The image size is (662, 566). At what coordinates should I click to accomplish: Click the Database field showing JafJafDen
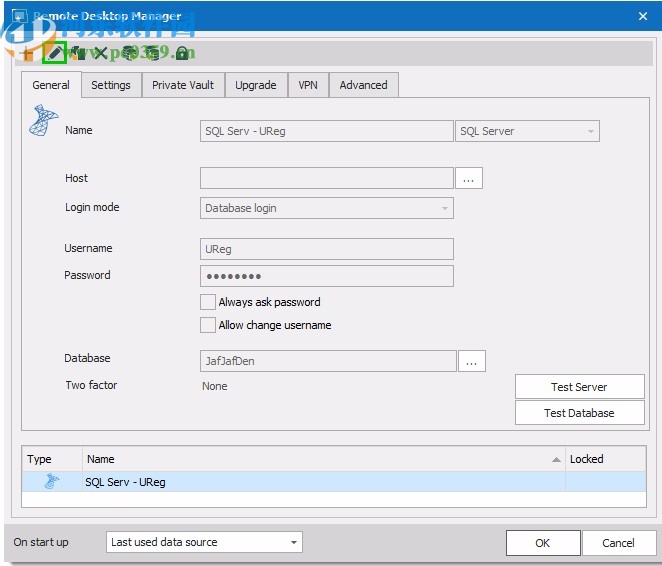[x=328, y=361]
